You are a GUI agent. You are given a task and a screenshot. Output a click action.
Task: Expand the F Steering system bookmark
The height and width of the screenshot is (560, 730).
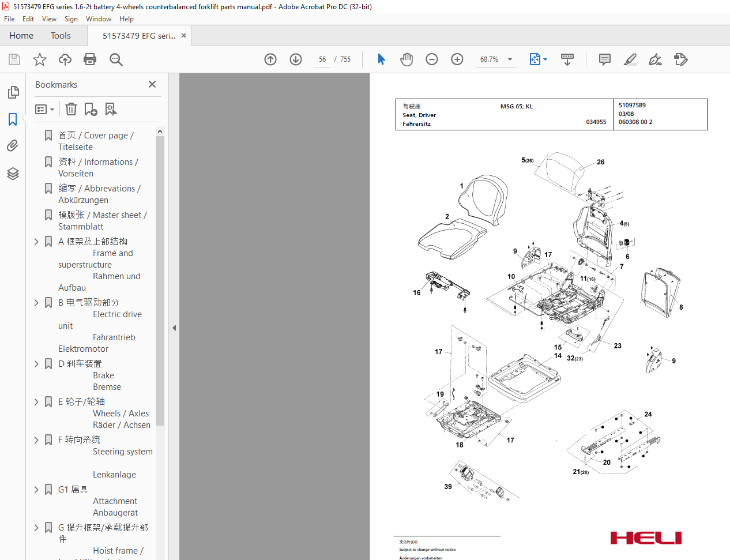[x=36, y=440]
